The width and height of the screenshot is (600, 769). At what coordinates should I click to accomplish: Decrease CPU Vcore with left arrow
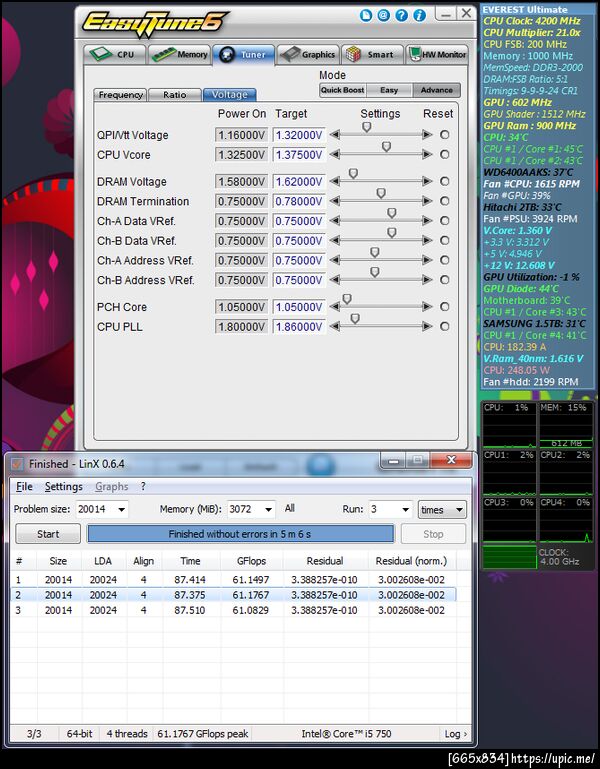pyautogui.click(x=335, y=154)
